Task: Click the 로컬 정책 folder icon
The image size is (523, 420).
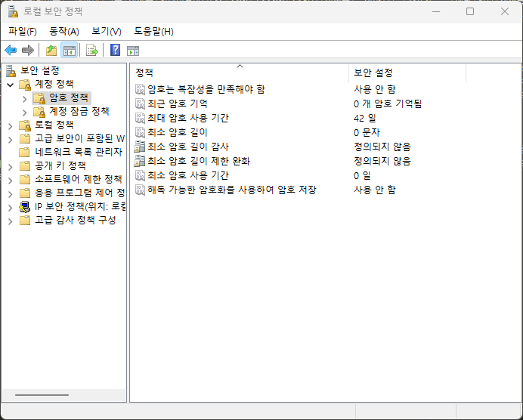Action: point(25,125)
